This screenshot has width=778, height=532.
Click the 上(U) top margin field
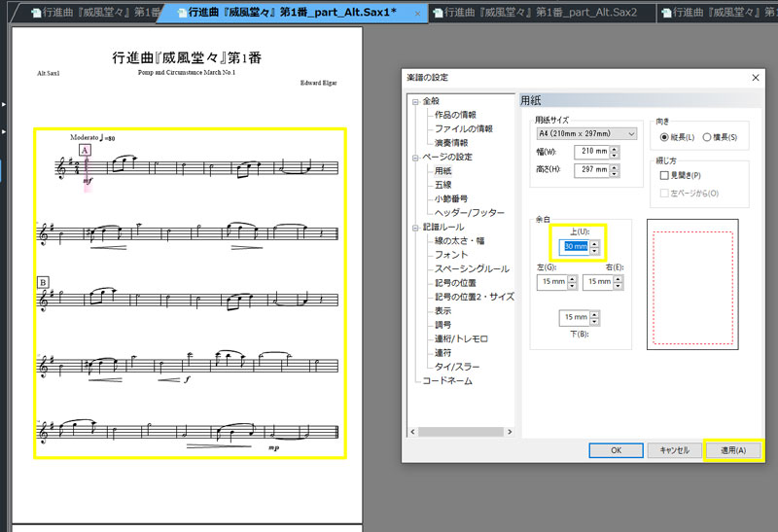pos(575,247)
